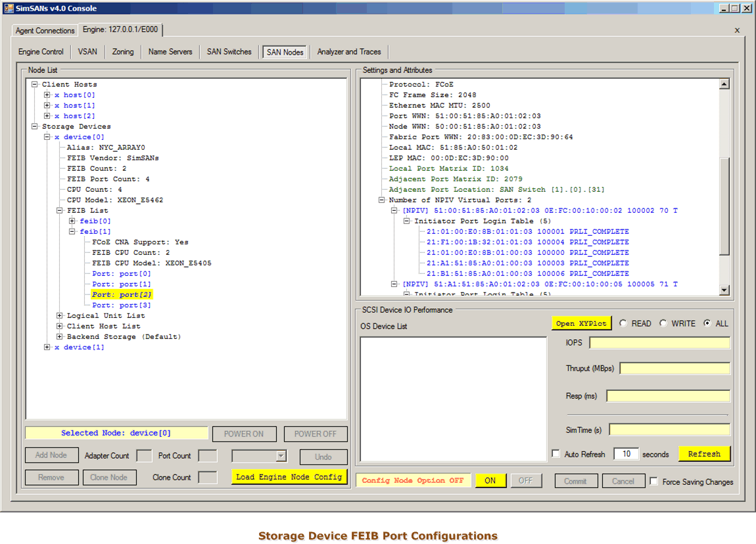Select the WRITE radio button
Viewport: 756px width, 544px height.
(x=663, y=323)
